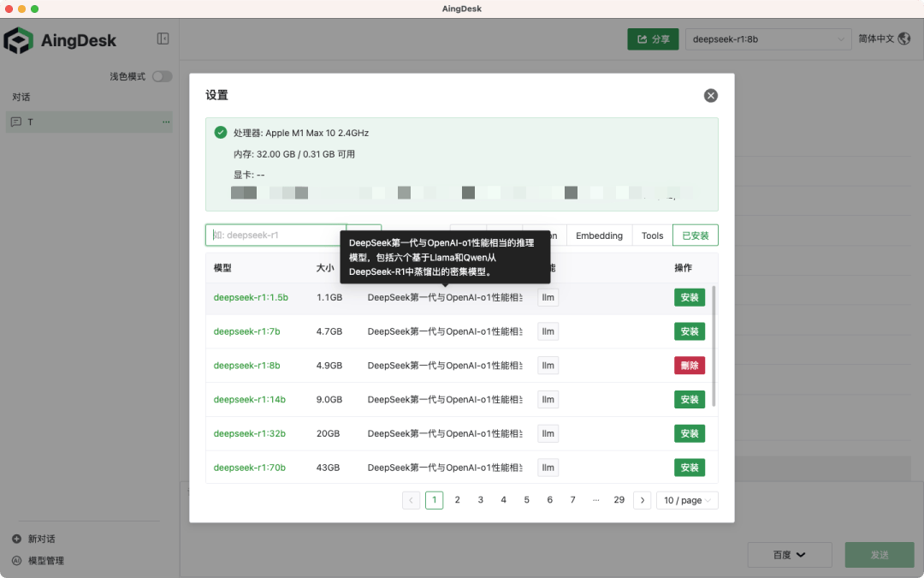Viewport: 924px width, 578px height.
Task: Click the description text of the deepseek-r1:14b row
Action: tap(445, 399)
